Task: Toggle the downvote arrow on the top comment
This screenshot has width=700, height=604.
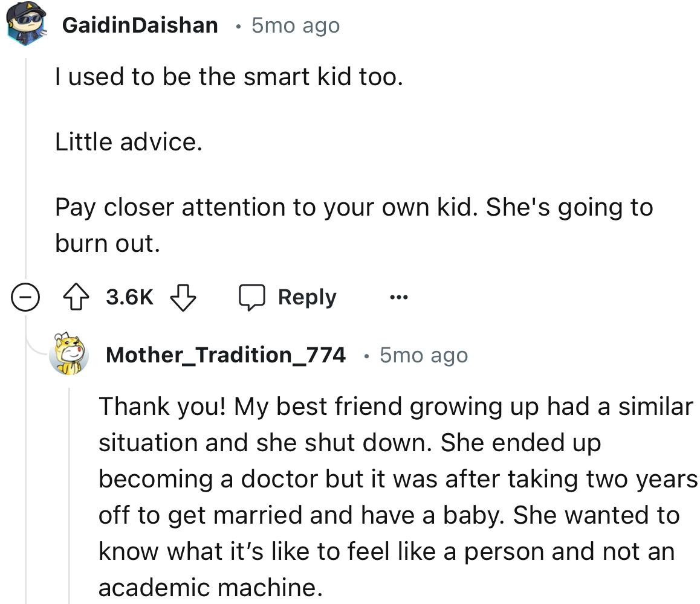Action: coord(183,297)
